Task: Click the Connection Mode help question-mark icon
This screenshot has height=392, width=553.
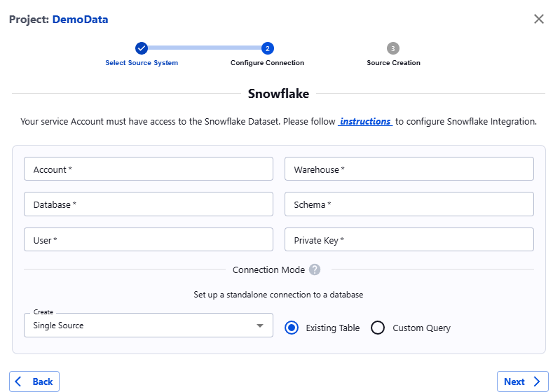Action: pos(315,269)
